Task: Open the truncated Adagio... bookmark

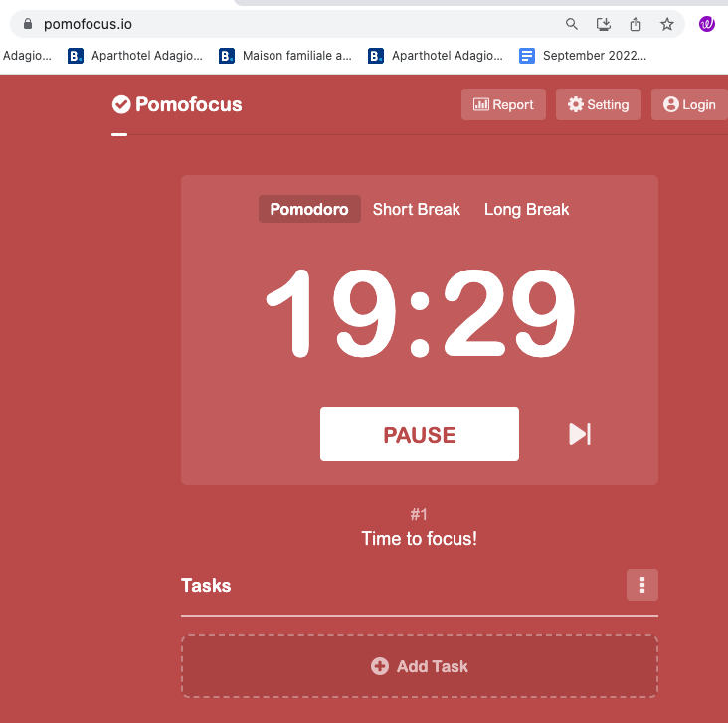Action: pyautogui.click(x=27, y=56)
